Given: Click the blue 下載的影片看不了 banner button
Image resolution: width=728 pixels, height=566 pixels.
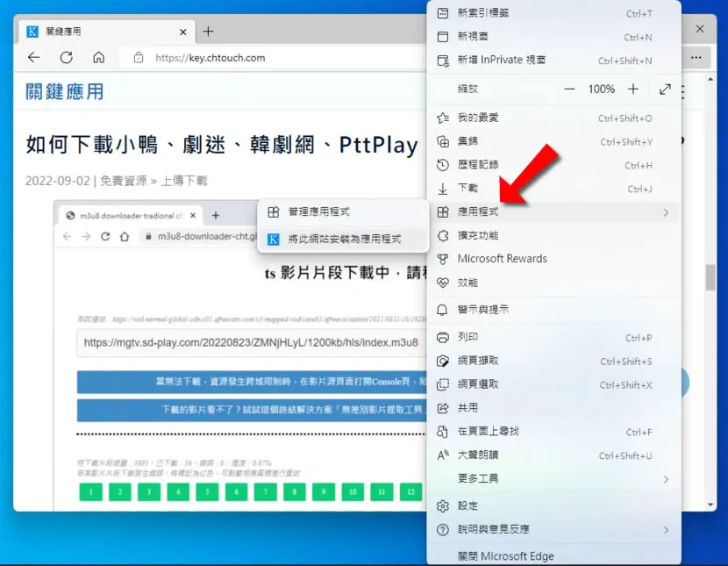Looking at the screenshot, I should [251, 410].
